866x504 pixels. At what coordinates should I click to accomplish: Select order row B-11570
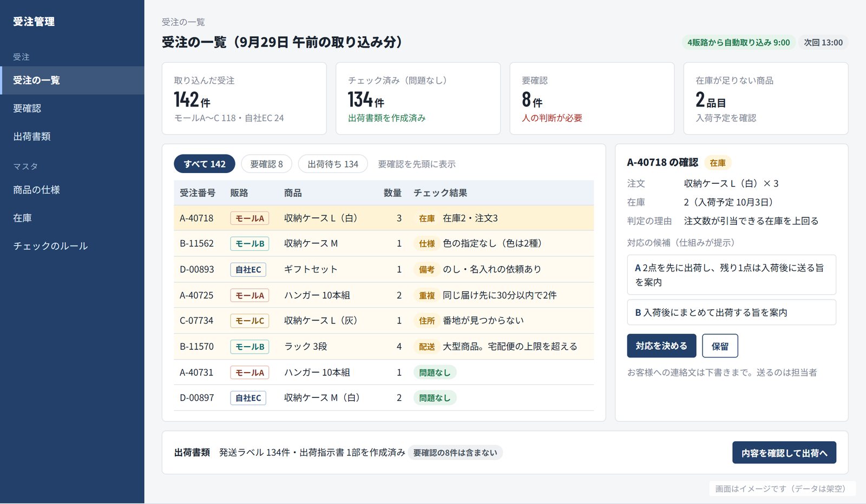coord(384,347)
